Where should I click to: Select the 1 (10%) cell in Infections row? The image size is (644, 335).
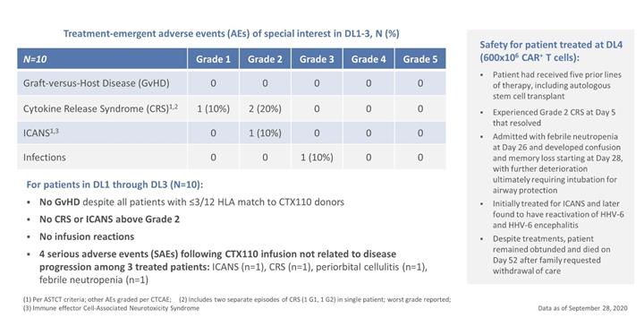click(317, 158)
